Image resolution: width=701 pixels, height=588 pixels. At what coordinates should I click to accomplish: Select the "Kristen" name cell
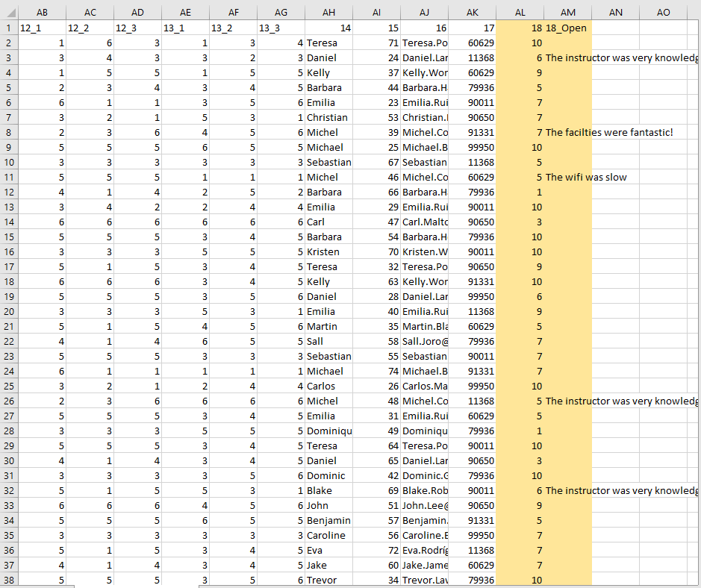coord(328,251)
